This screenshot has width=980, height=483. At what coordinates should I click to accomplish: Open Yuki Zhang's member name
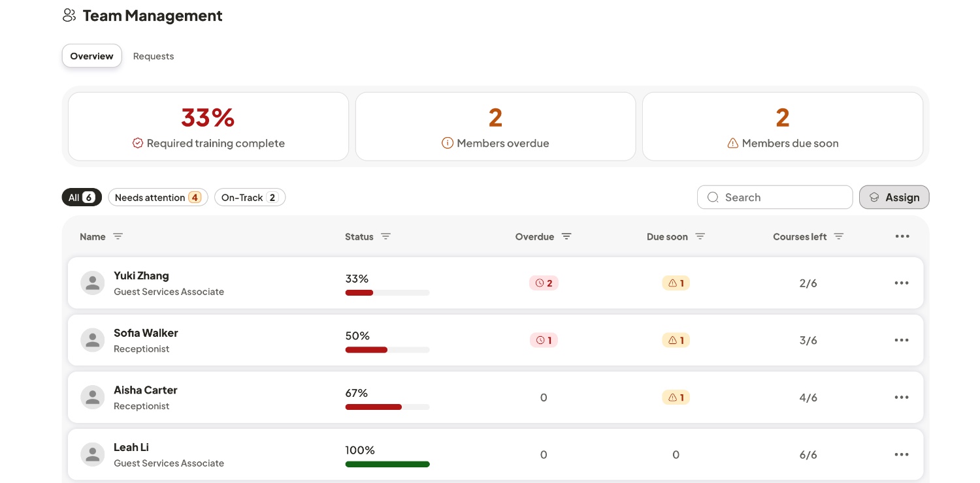tap(141, 275)
